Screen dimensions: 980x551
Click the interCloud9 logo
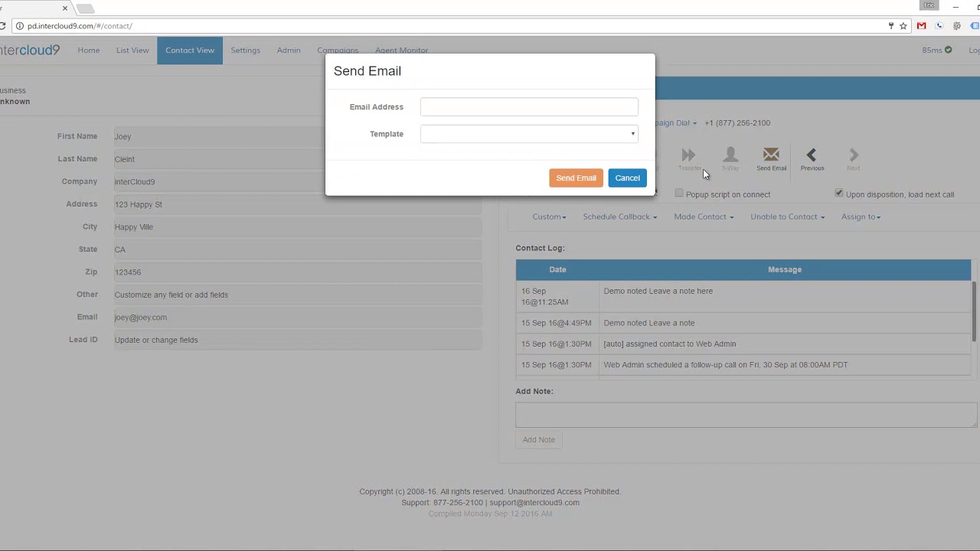pyautogui.click(x=29, y=51)
